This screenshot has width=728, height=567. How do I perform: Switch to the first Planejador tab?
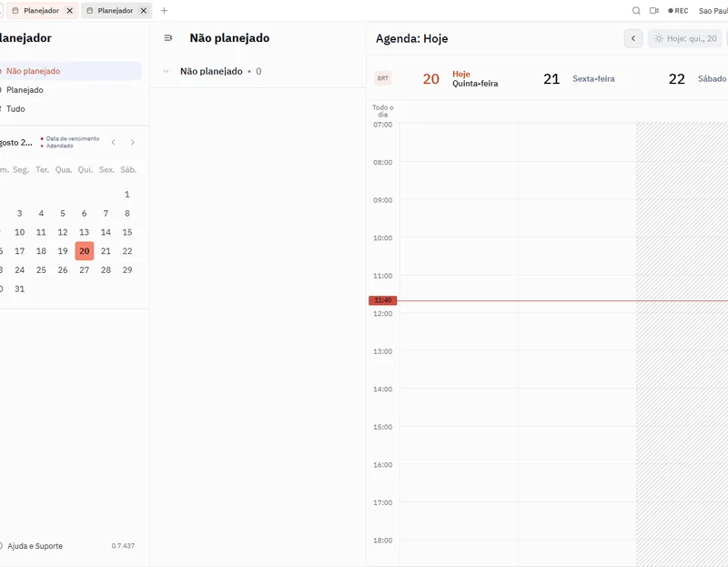pyautogui.click(x=41, y=11)
